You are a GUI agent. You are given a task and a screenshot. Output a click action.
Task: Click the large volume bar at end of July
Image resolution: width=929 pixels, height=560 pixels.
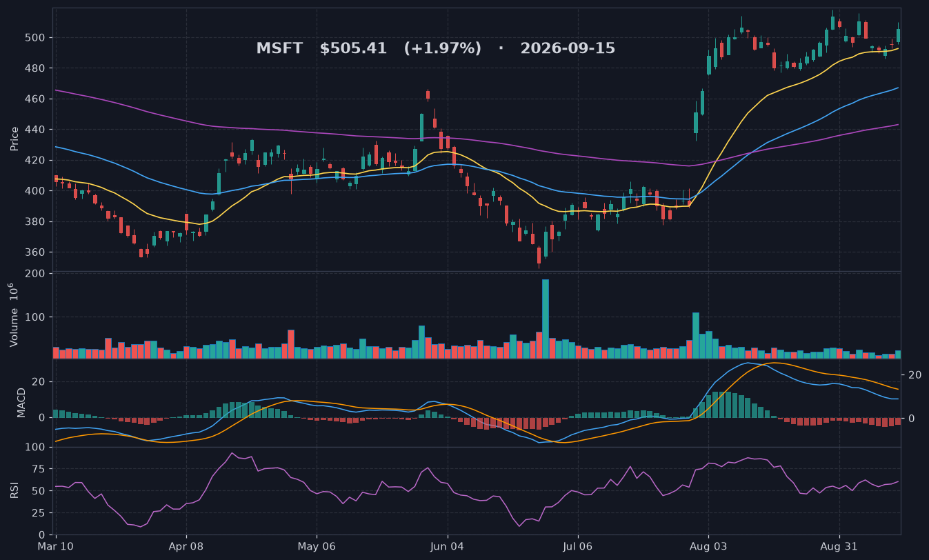[696, 336]
